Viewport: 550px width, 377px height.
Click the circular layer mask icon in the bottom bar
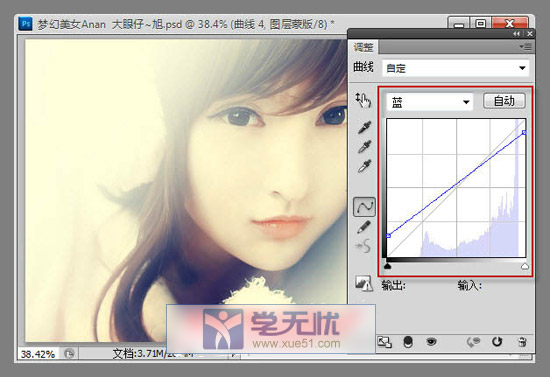coord(408,342)
